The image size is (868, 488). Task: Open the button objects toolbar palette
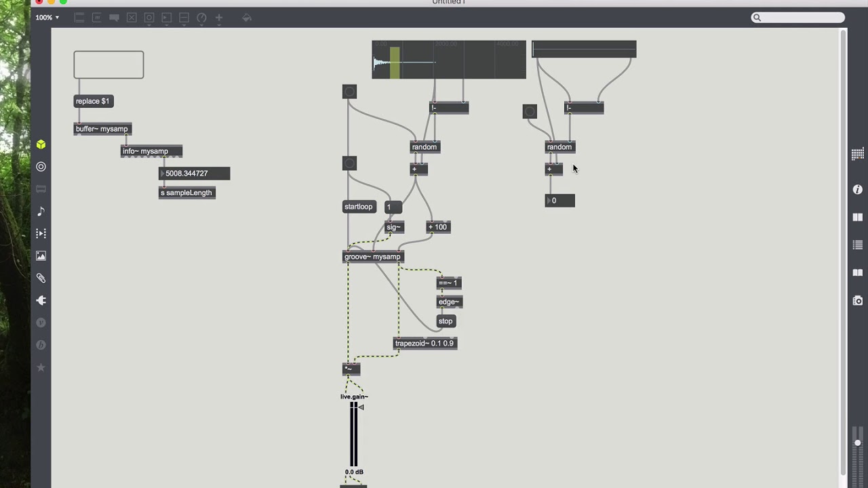(149, 18)
